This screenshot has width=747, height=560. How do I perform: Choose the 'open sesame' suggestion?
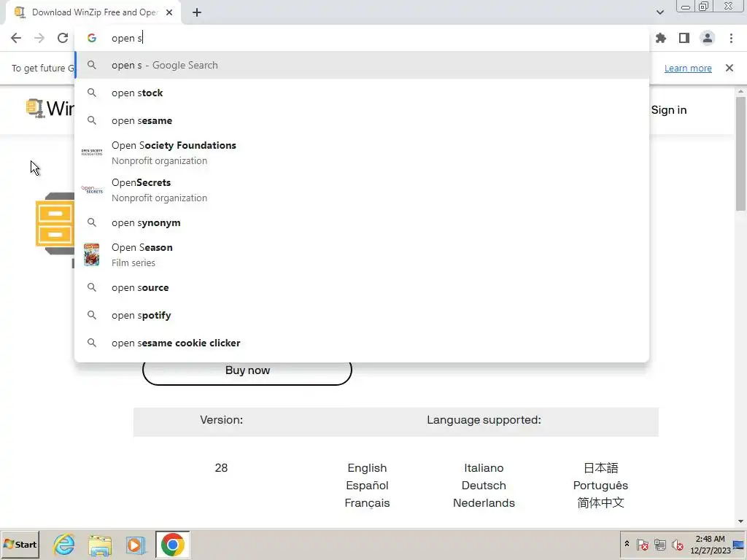coord(362,120)
